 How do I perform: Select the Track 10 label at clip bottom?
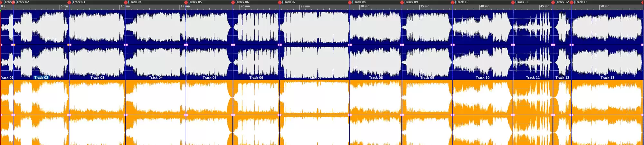tap(482, 78)
